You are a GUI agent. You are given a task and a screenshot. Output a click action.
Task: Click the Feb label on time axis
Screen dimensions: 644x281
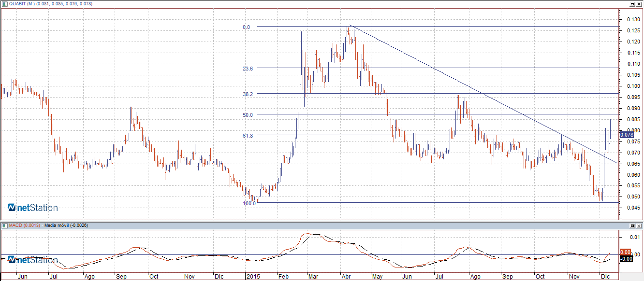tap(283, 277)
